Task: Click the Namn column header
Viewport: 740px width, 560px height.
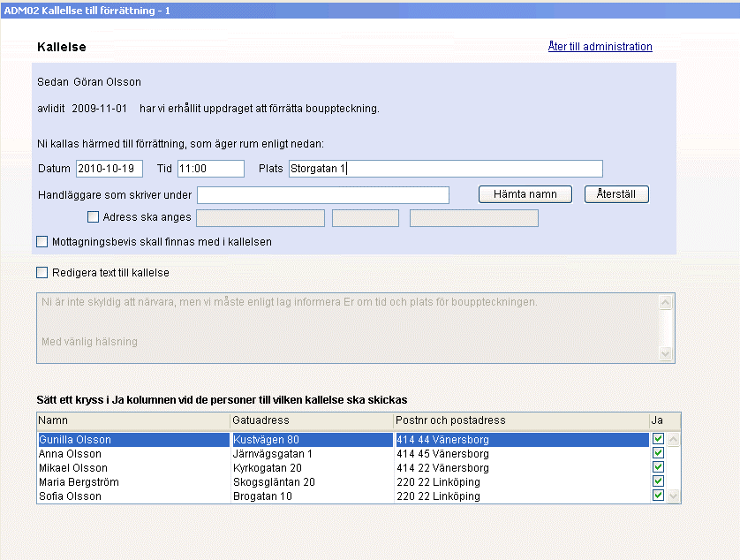Action: pyautogui.click(x=132, y=420)
